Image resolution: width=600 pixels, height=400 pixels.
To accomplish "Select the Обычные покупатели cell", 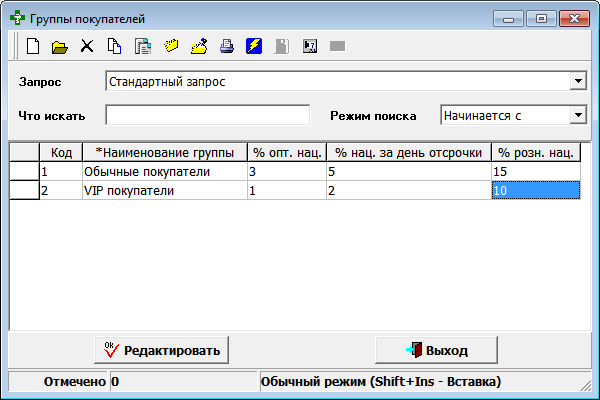I will point(165,171).
